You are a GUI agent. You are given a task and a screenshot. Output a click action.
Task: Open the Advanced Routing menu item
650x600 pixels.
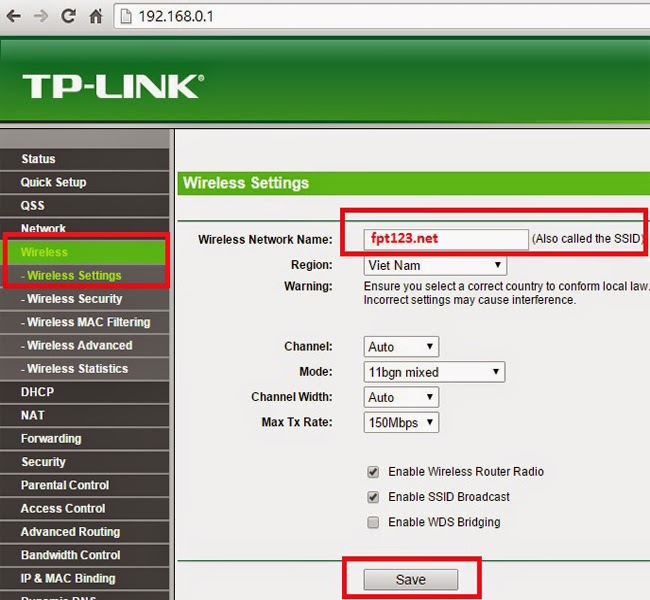[85, 532]
